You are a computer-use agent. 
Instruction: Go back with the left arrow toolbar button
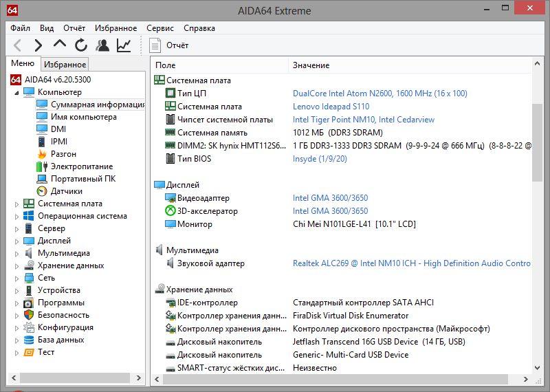point(17,45)
